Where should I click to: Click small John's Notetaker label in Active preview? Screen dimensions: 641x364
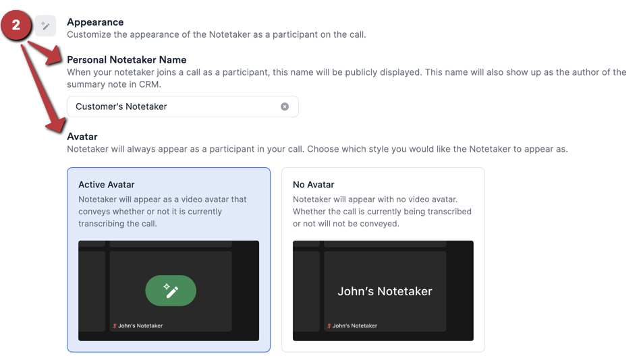tap(140, 326)
